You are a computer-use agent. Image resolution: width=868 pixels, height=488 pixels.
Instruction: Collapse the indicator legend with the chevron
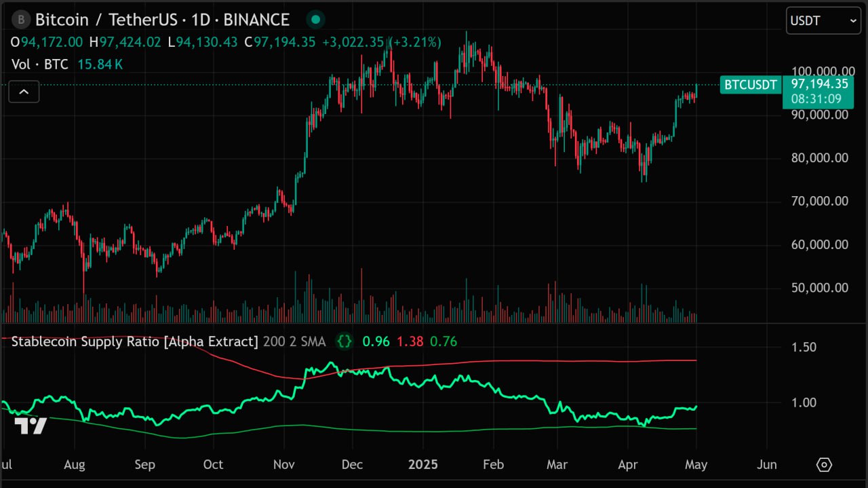pos(24,92)
